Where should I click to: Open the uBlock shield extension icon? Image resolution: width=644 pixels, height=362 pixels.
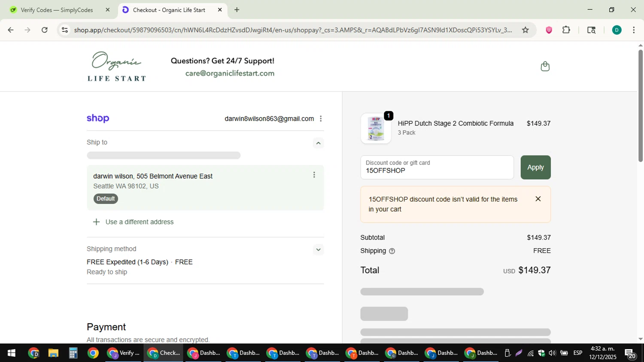[x=549, y=30]
